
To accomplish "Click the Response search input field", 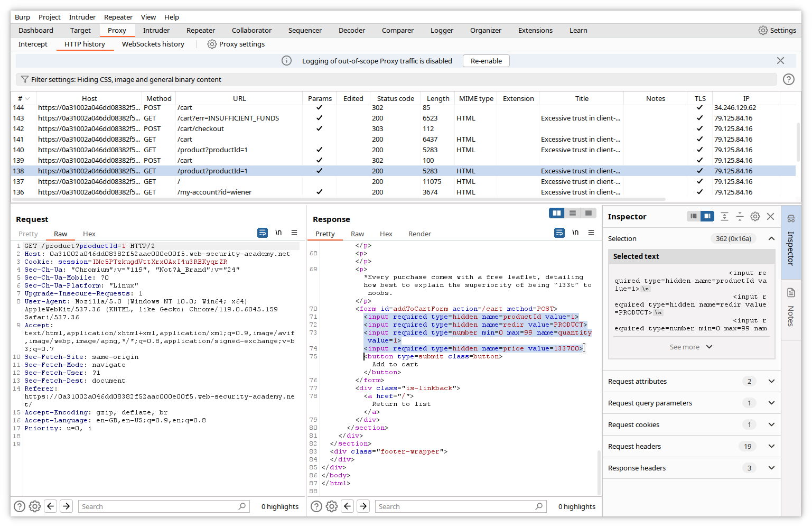I will point(454,506).
